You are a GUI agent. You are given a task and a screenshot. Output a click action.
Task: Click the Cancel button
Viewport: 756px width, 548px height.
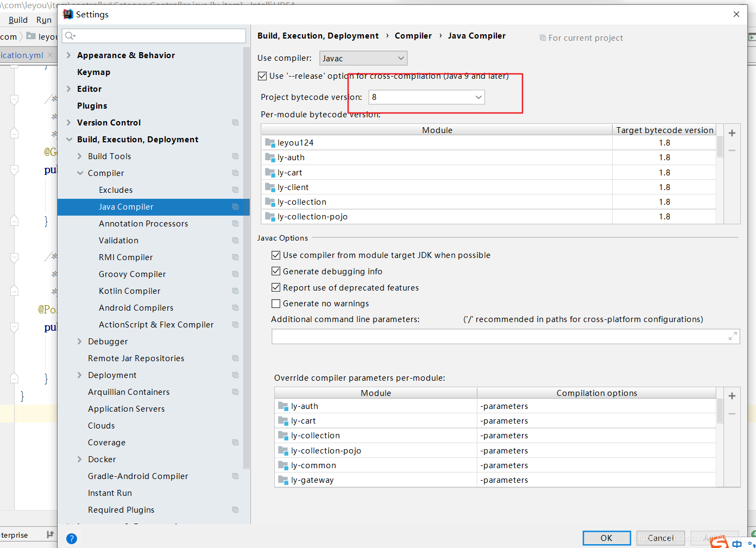[x=660, y=538]
